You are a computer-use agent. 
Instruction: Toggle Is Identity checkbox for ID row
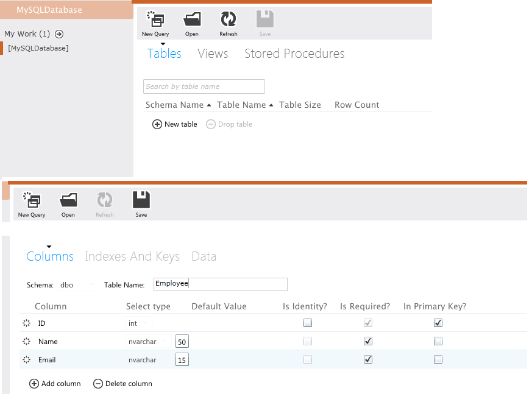tap(308, 323)
